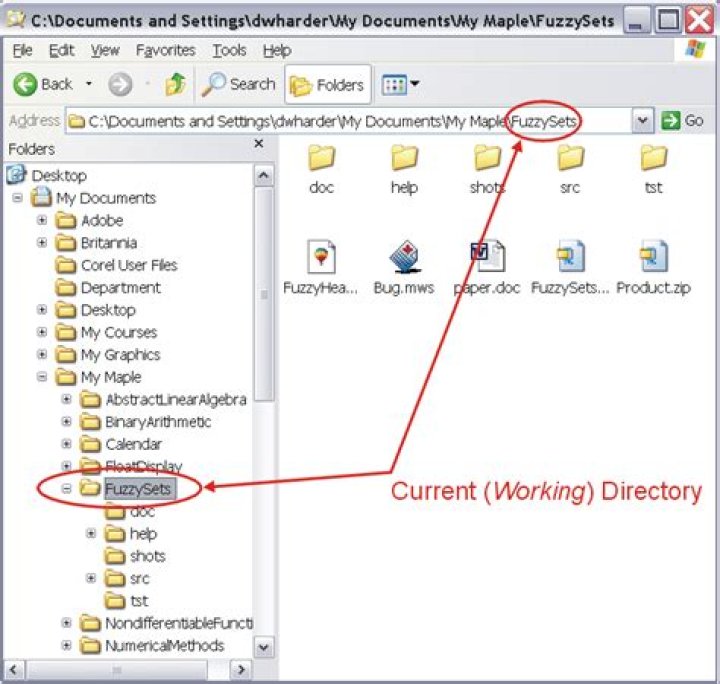This screenshot has width=720, height=684.
Task: Go up one folder level icon
Action: (175, 84)
